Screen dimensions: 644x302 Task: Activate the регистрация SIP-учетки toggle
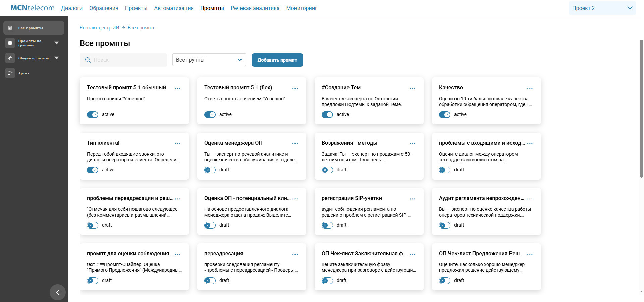(327, 225)
